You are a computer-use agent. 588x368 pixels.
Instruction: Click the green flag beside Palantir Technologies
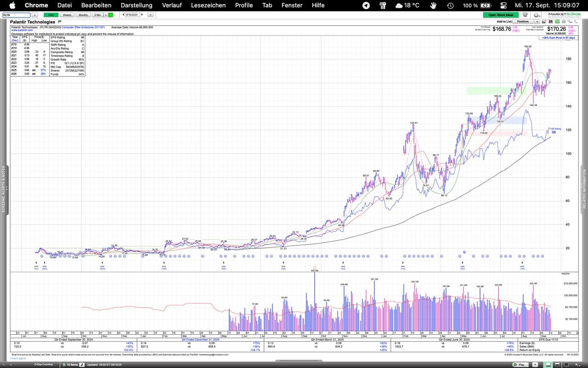point(60,22)
